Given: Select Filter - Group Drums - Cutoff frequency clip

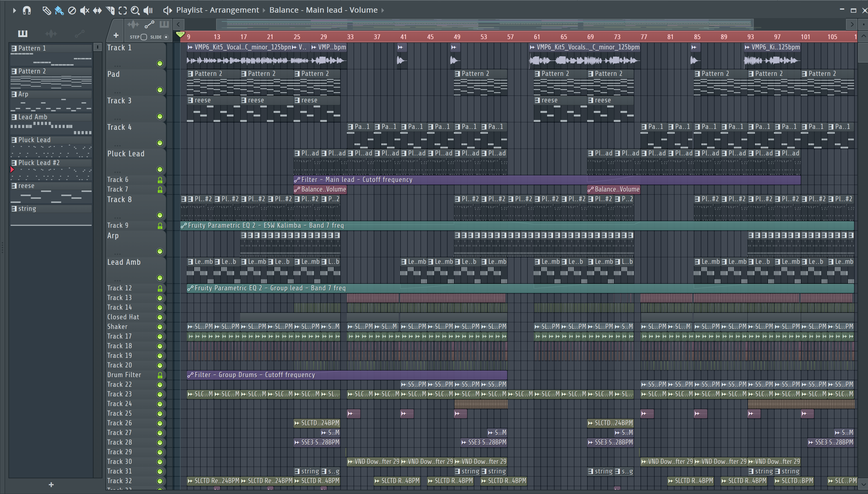Looking at the screenshot, I should (x=347, y=375).
